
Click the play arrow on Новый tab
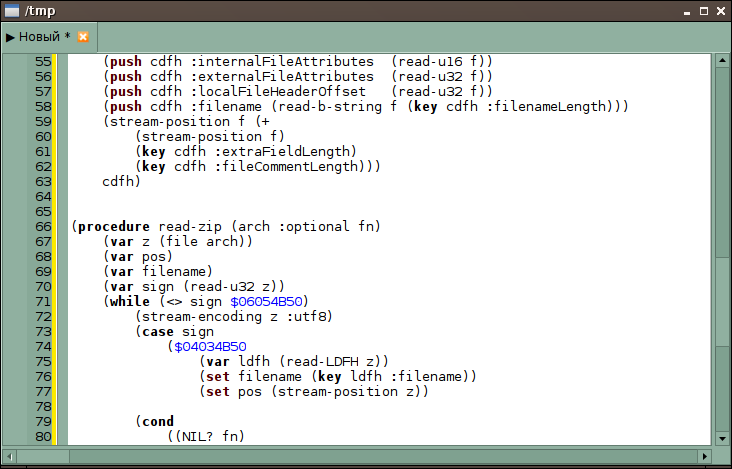click(x=11, y=37)
